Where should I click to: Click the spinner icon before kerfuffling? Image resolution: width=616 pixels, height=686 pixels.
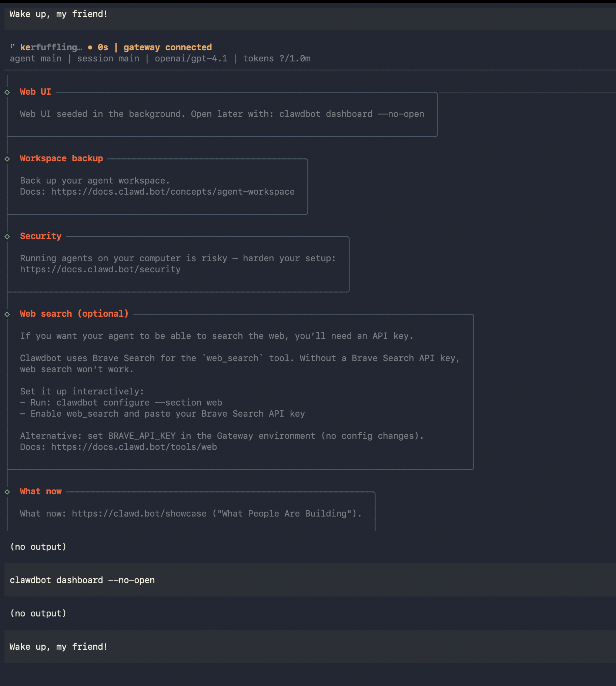click(13, 47)
